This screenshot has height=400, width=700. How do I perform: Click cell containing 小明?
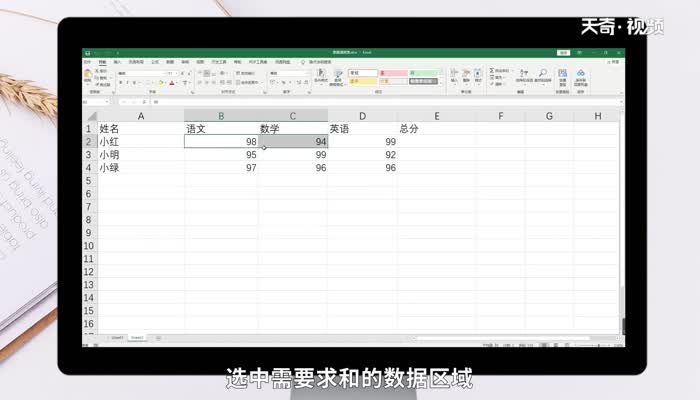point(141,155)
